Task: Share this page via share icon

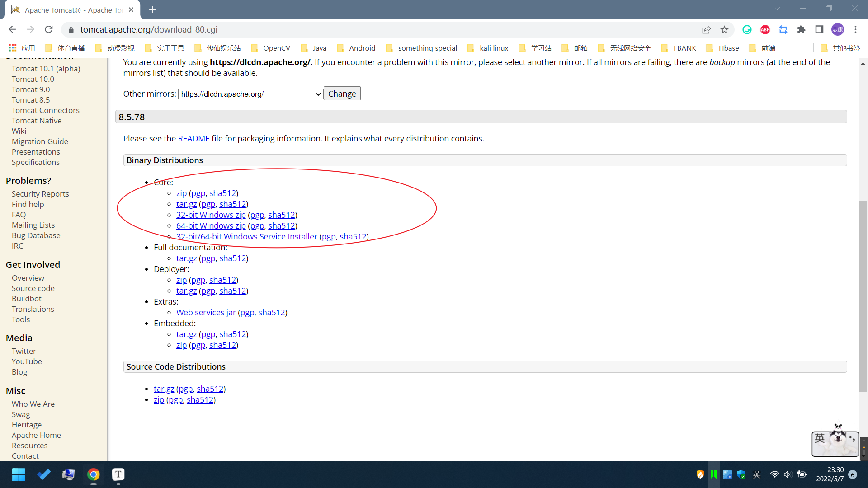Action: 706,29
